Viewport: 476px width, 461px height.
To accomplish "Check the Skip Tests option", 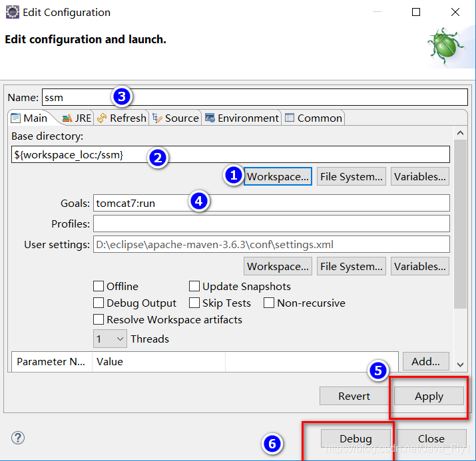I will [x=194, y=303].
